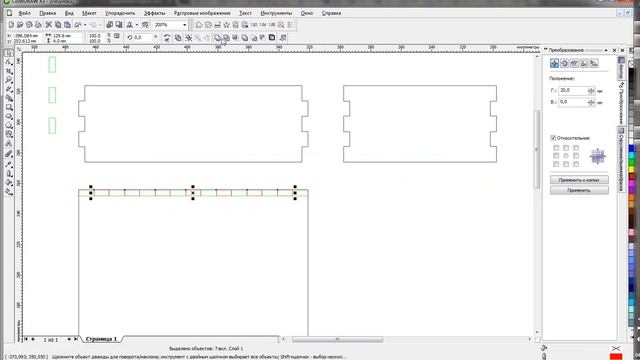Pick the blue swatch in palette

(x=632, y=148)
